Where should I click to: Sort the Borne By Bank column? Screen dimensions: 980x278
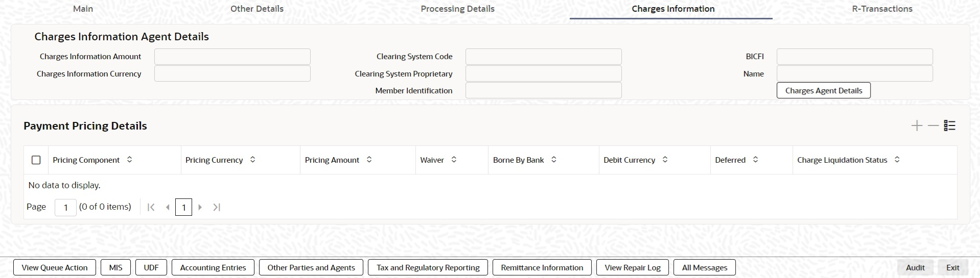pyautogui.click(x=554, y=160)
